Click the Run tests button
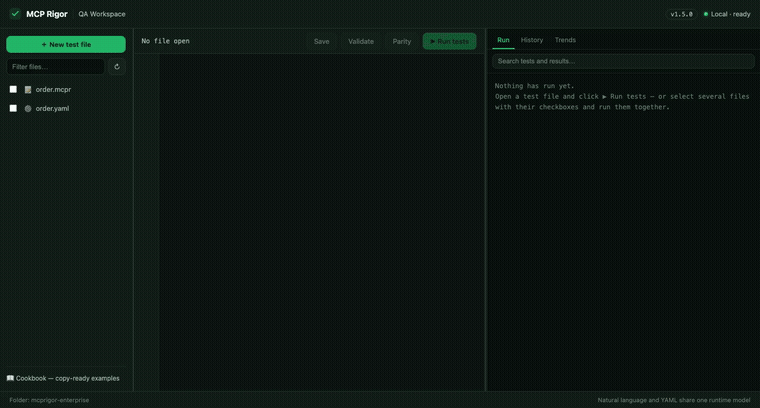The width and height of the screenshot is (760, 408). click(x=449, y=42)
